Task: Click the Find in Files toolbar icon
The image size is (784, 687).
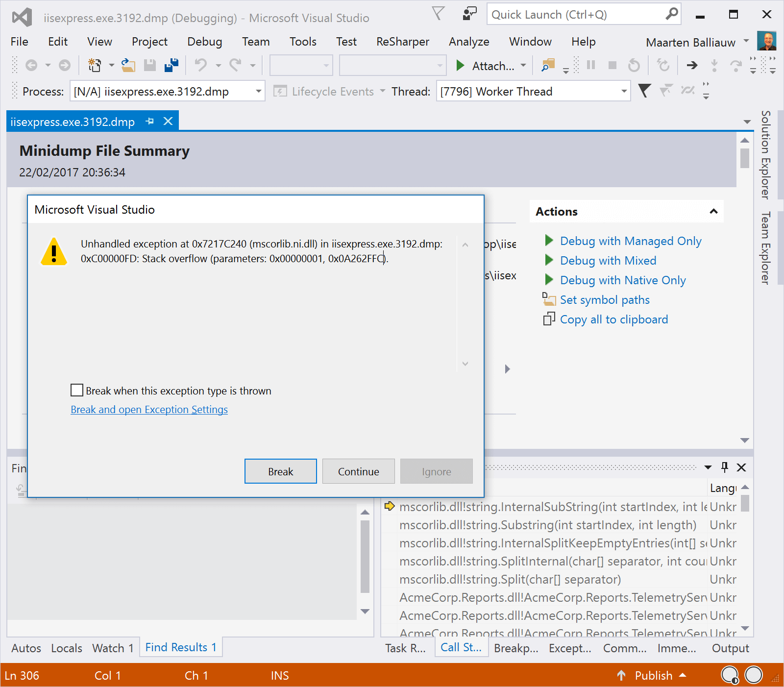Action: coord(548,65)
